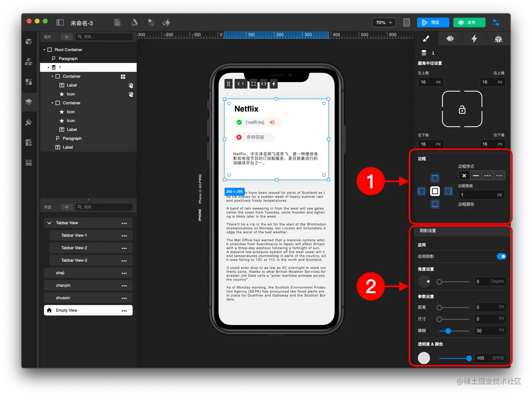Viewport: 532px width, 396px height.
Task: Open the spreadsheet data icon in top toolbar
Action: click(x=117, y=23)
